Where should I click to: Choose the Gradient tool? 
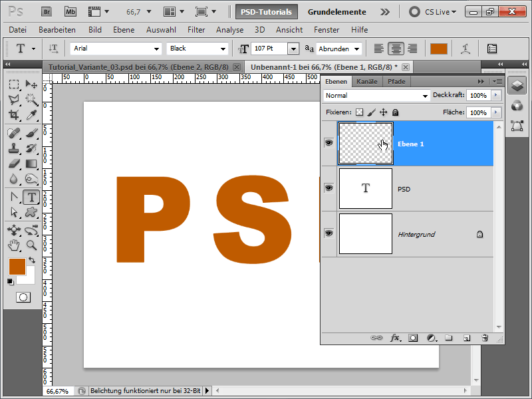[31, 164]
